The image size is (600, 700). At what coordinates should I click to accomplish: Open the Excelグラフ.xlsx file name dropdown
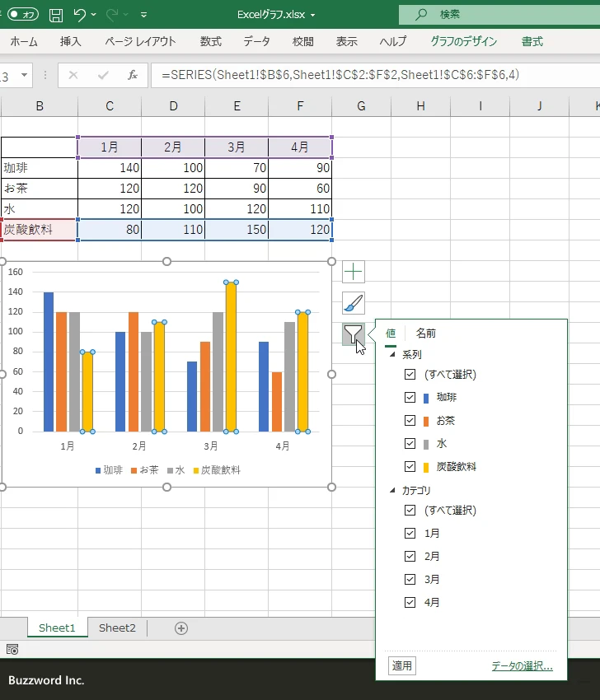click(312, 15)
